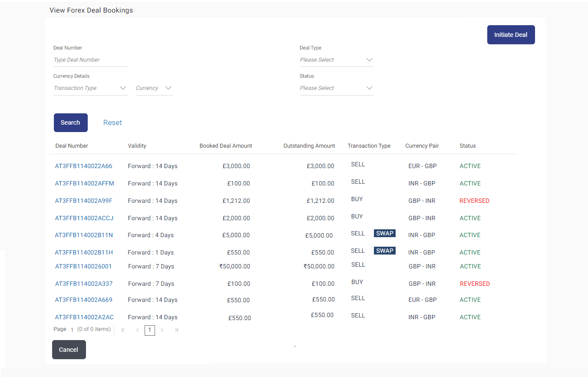Go to first page pagination icon
This screenshot has width=588, height=377.
pos(123,330)
